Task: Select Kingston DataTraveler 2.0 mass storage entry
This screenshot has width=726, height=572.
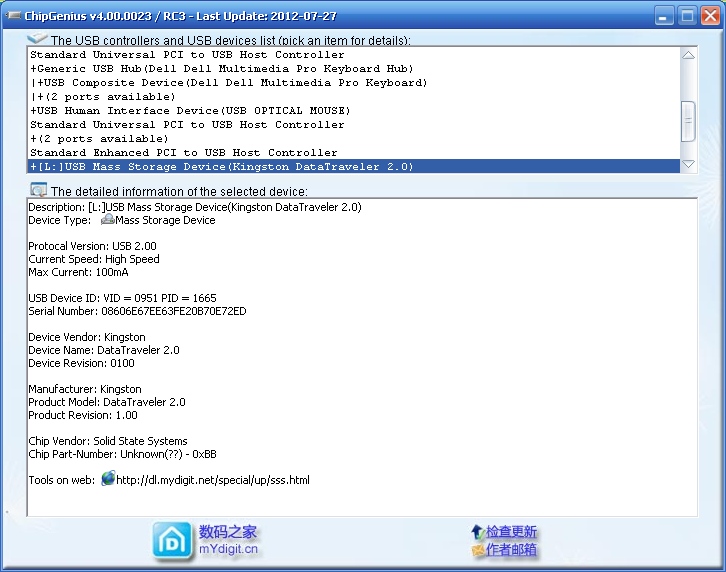Action: click(x=221, y=167)
